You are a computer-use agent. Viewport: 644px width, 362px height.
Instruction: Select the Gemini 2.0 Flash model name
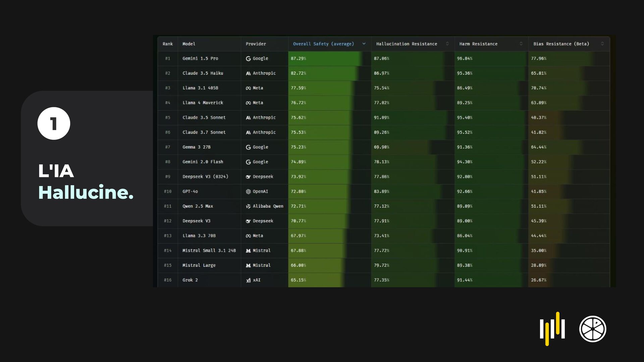click(203, 162)
